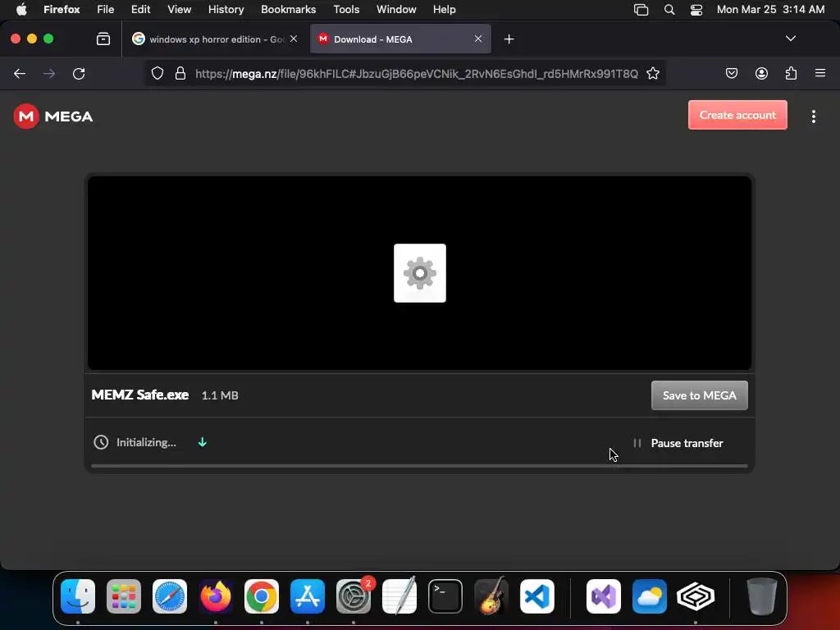Open the History menu

click(226, 10)
